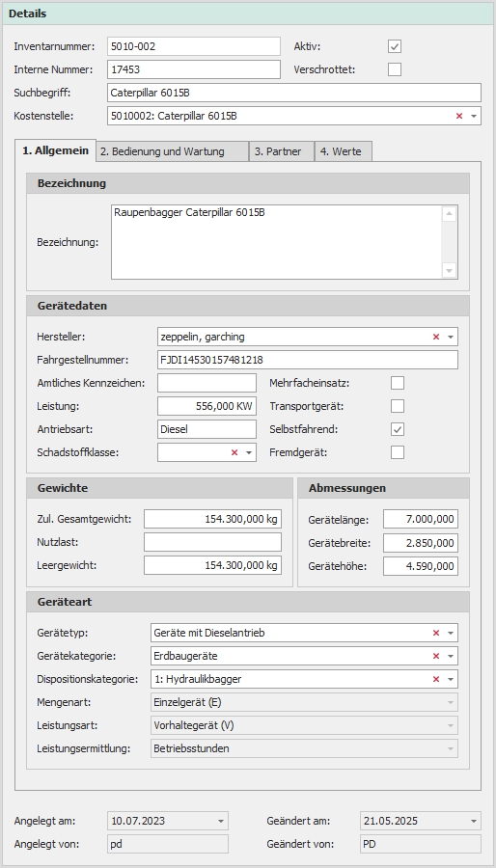Clear the Gerätekategorie value with red X
Viewport: 496px width, 868px height.
435,656
